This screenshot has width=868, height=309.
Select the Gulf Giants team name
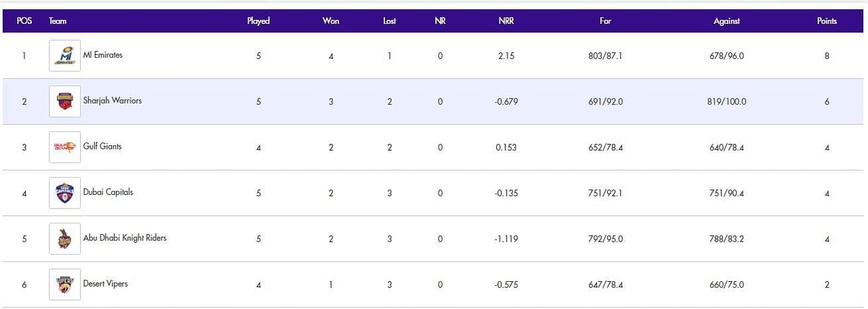click(102, 146)
